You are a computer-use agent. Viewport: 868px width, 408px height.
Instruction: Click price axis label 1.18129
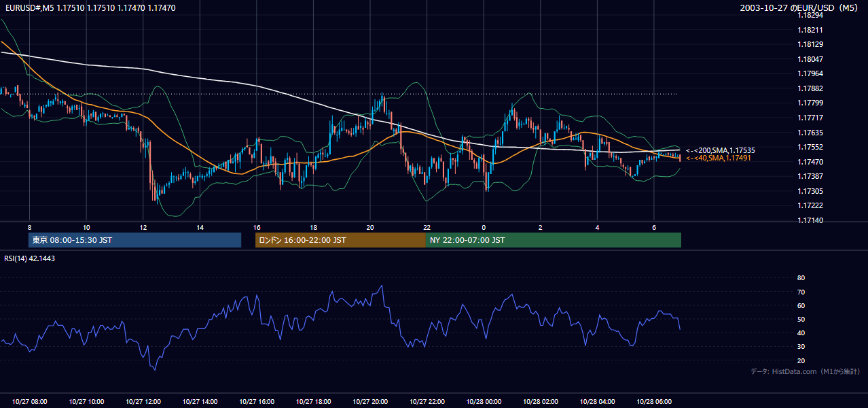pos(810,44)
